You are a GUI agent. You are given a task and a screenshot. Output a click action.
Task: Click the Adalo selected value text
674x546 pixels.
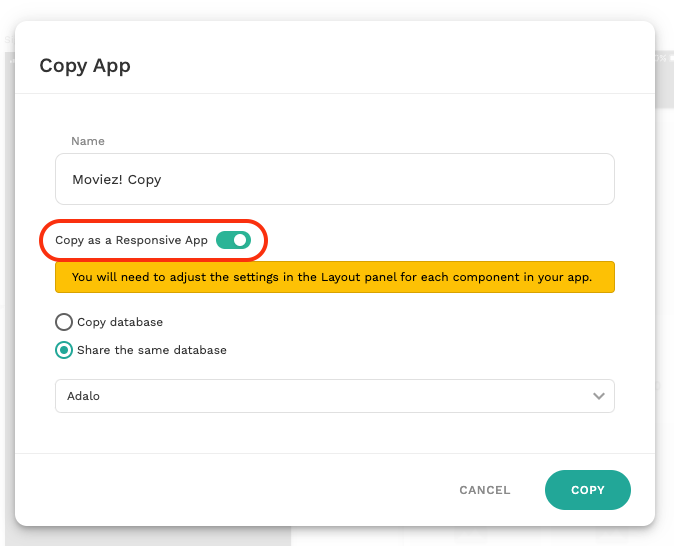[x=83, y=396]
